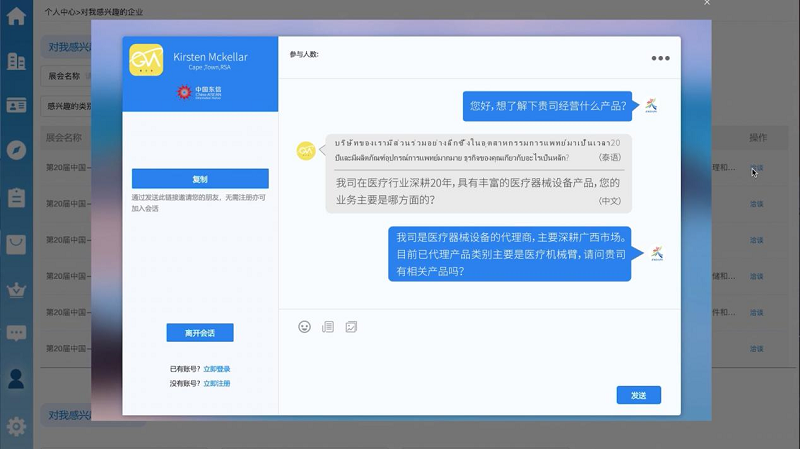Open the settings gear icon in sidebar

[x=16, y=426]
